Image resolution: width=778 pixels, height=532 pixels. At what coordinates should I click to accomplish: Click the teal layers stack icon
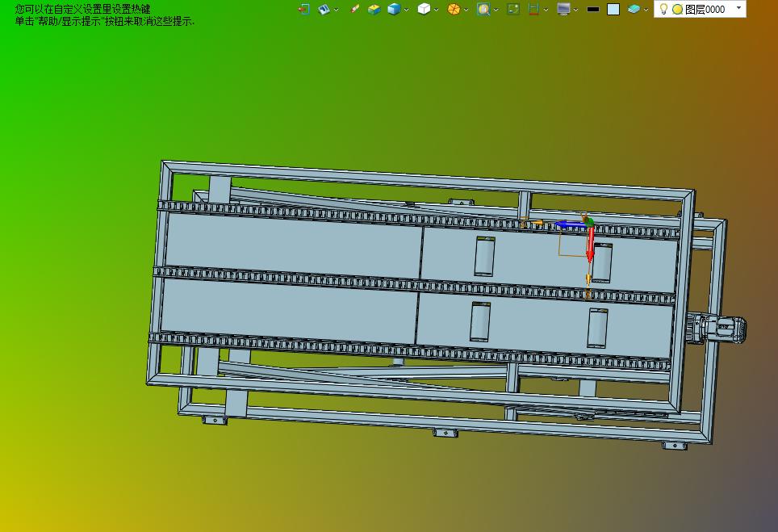click(x=634, y=9)
